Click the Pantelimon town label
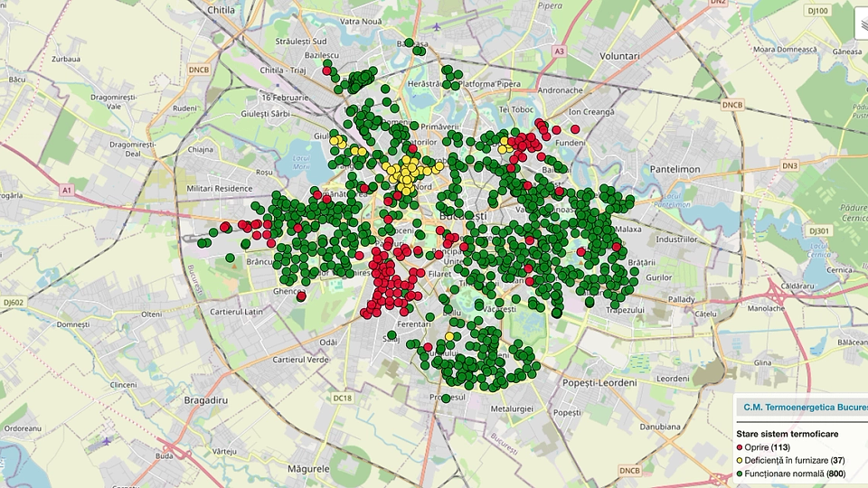This screenshot has width=868, height=488. coord(675,169)
